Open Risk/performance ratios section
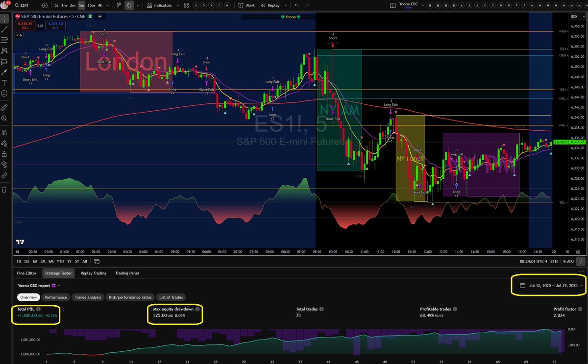Image resolution: width=588 pixels, height=364 pixels. [x=130, y=297]
